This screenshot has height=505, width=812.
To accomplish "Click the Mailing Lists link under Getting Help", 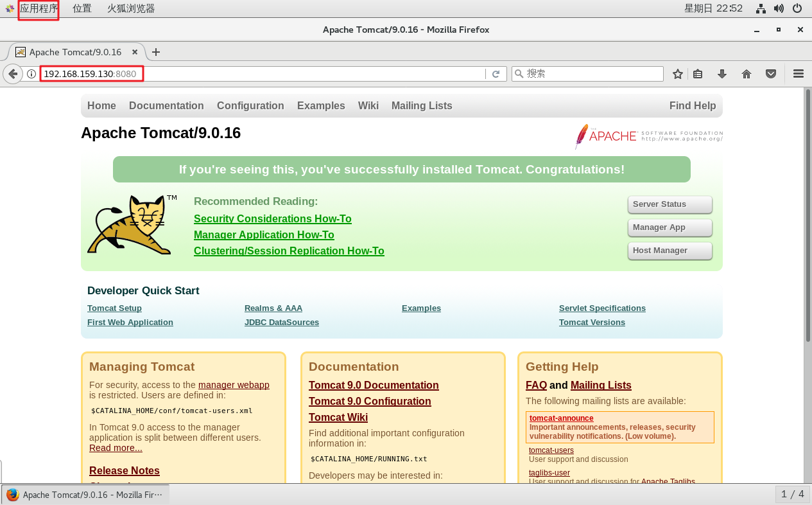I will pyautogui.click(x=601, y=385).
